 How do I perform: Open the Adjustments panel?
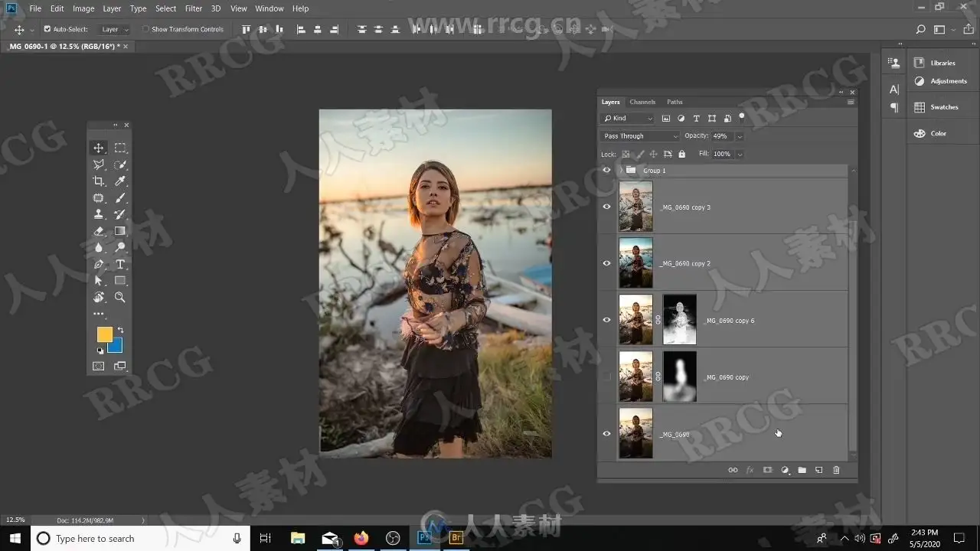(941, 81)
